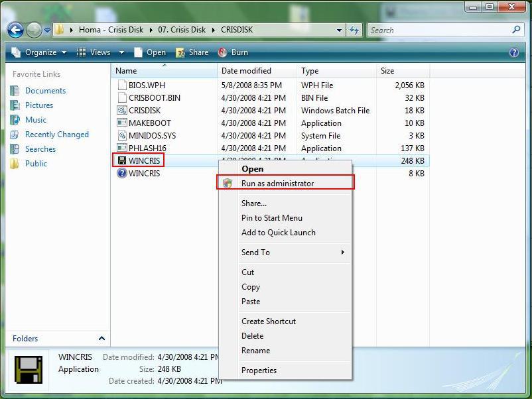532x399 pixels.
Task: Click the CRISDISK gear batch icon
Action: [x=122, y=110]
